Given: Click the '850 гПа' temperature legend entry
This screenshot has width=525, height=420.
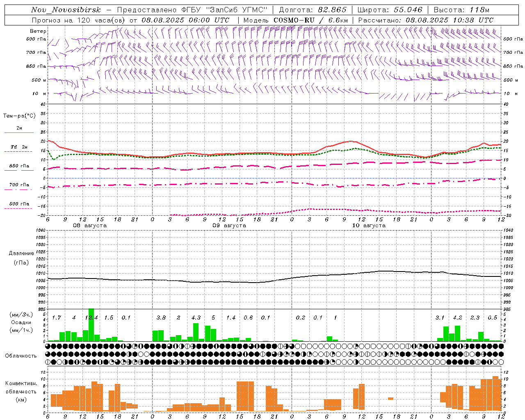Looking at the screenshot, I should click(x=19, y=166).
